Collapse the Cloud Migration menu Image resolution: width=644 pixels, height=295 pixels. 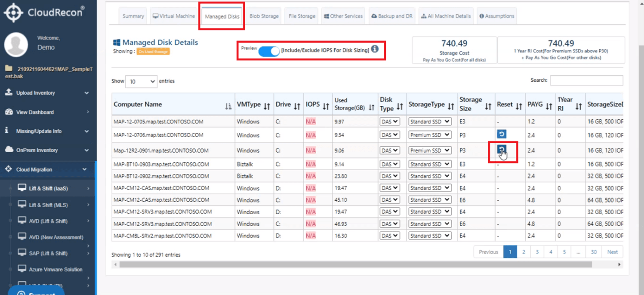(x=48, y=169)
